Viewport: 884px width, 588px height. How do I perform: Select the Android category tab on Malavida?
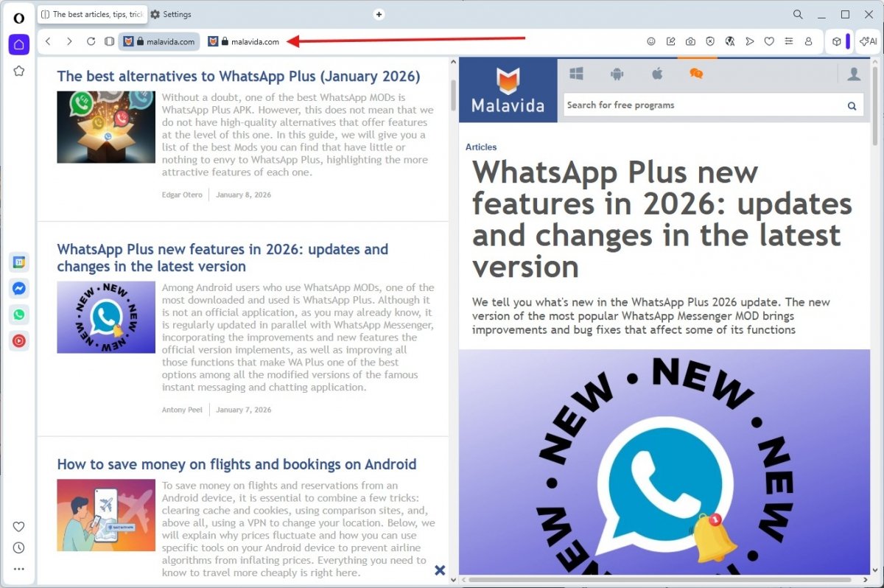tap(617, 74)
